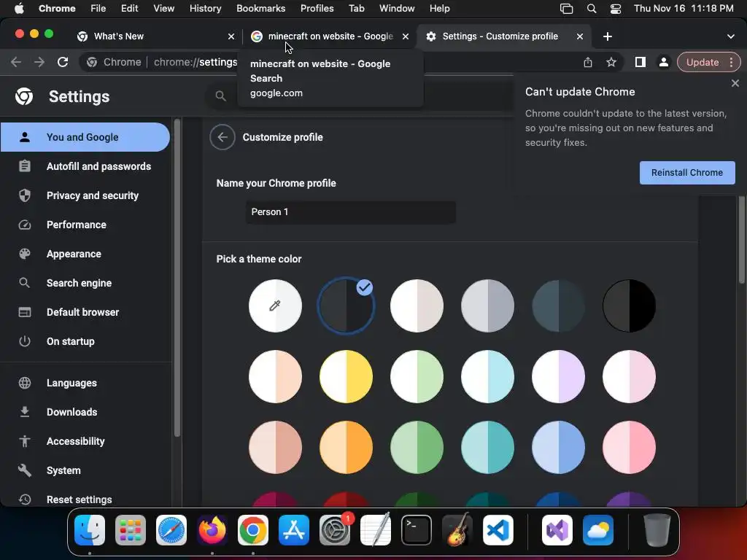Click the browser back arrow

(x=16, y=62)
